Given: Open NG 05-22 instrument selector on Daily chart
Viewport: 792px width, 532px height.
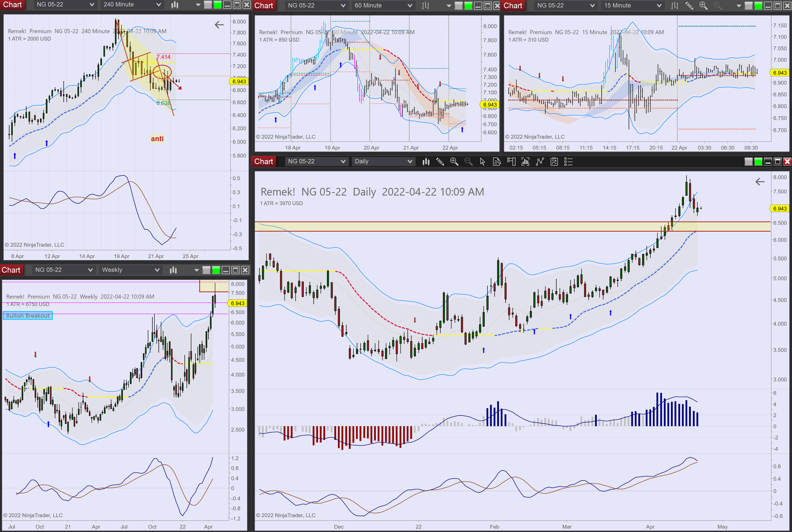Looking at the screenshot, I should point(316,161).
